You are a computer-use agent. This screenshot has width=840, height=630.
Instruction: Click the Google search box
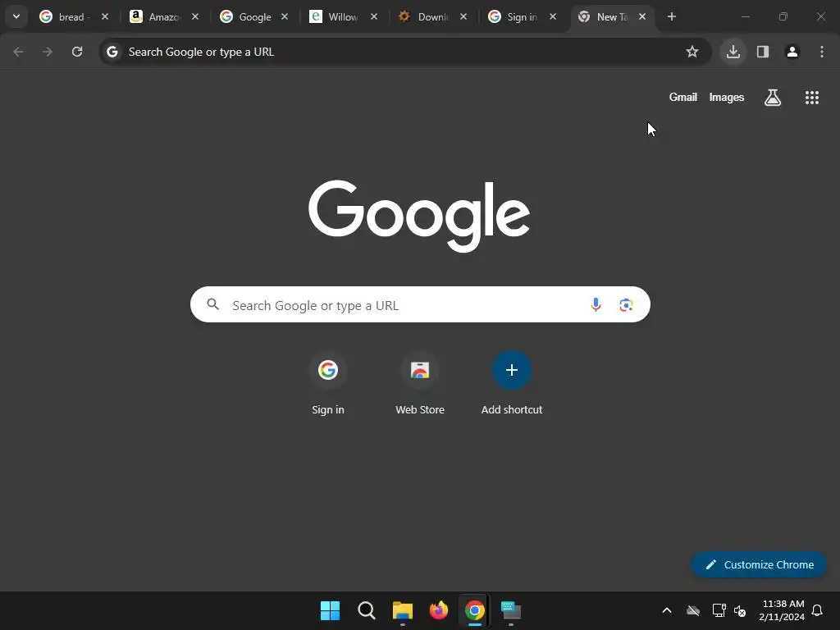pyautogui.click(x=420, y=304)
